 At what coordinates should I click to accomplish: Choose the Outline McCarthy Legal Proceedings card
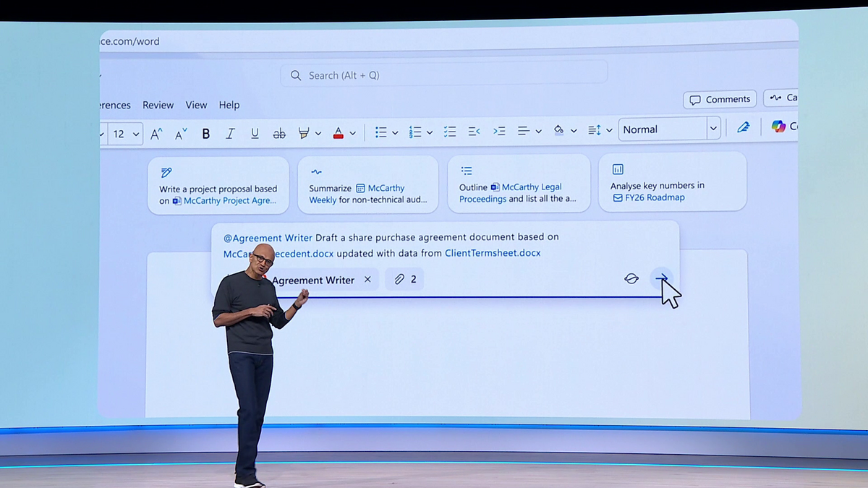point(519,183)
